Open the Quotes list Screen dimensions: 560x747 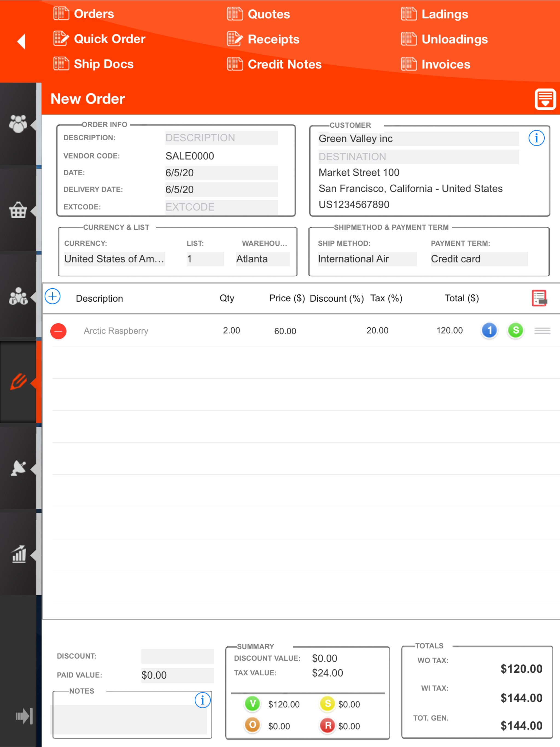(x=258, y=14)
